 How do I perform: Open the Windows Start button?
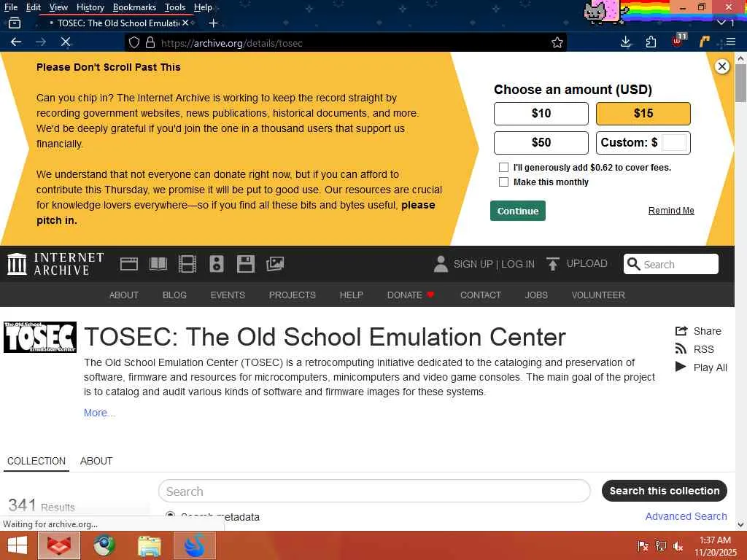[x=18, y=545]
